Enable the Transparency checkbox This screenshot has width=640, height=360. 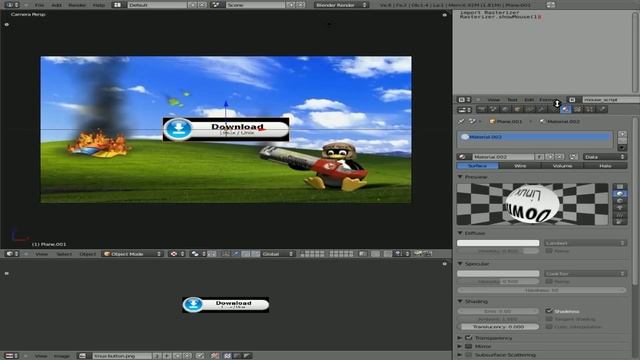tap(469, 338)
